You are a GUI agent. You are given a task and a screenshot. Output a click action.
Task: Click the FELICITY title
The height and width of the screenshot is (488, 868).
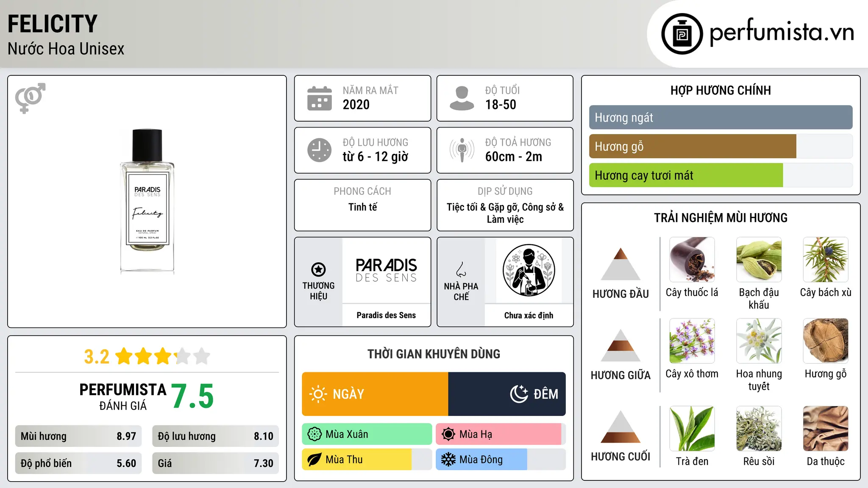(x=53, y=24)
